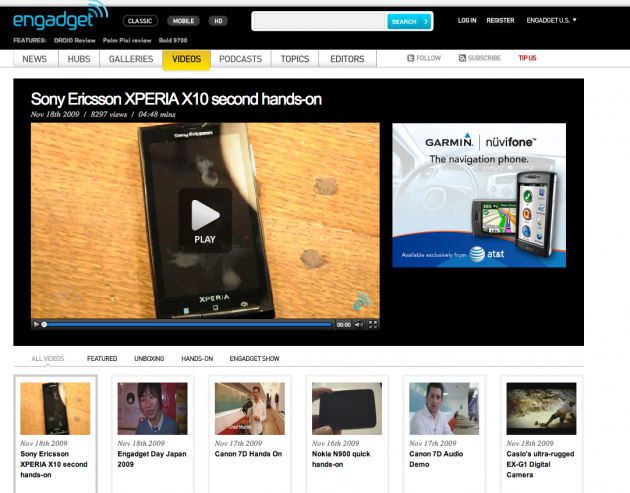Click the Follow text link
Viewport: 630px width, 493px height.
pyautogui.click(x=428, y=58)
